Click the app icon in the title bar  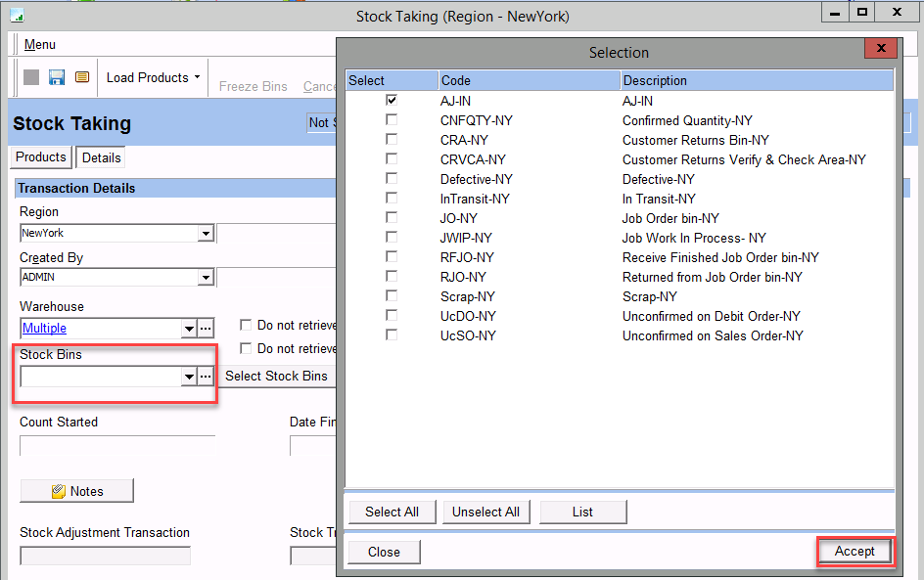pos(17,16)
